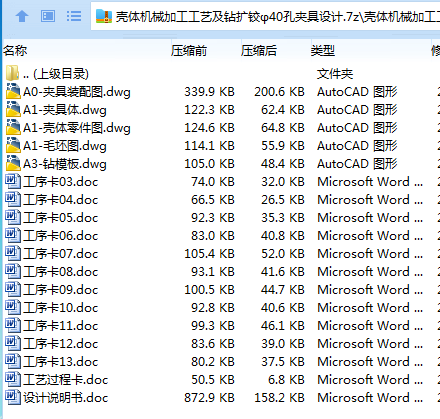
Task: Click the Word icon of 工艺过程卡.doc
Action: pyautogui.click(x=13, y=379)
